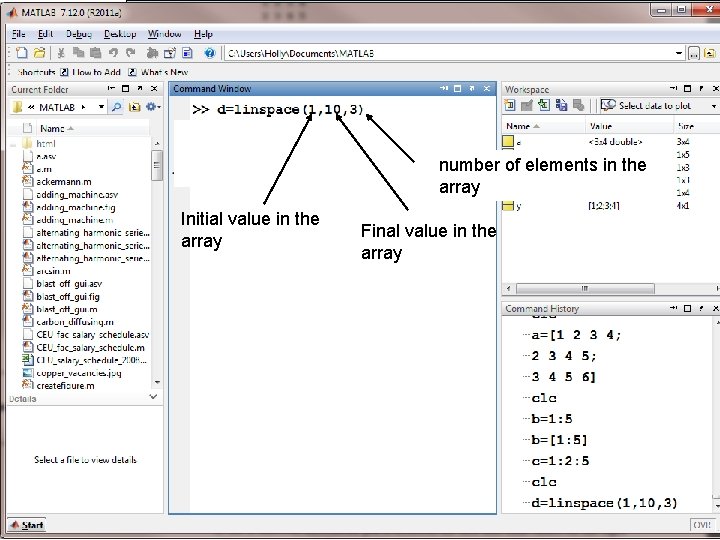Browse for folder using the ellipsis button
Screen dimensions: 720x540
(694, 54)
